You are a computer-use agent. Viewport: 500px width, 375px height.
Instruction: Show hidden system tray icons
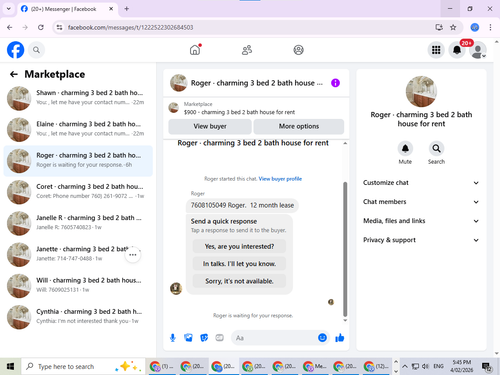[x=405, y=366]
